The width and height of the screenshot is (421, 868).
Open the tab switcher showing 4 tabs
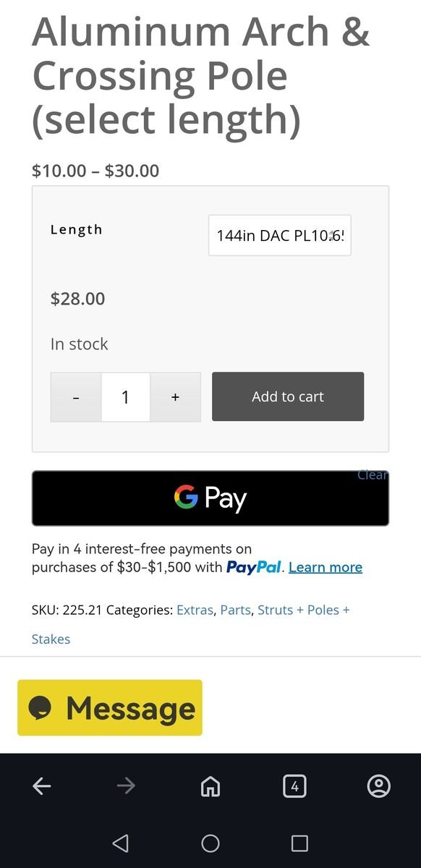(x=294, y=786)
